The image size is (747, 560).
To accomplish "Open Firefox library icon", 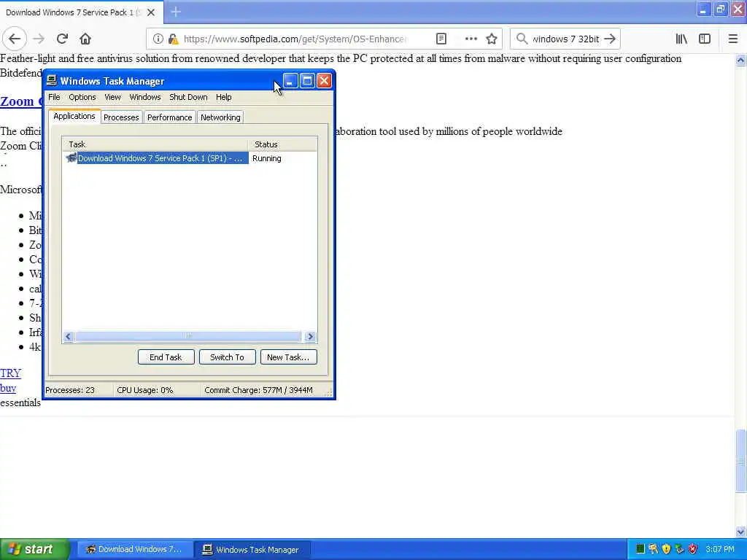I will [681, 39].
